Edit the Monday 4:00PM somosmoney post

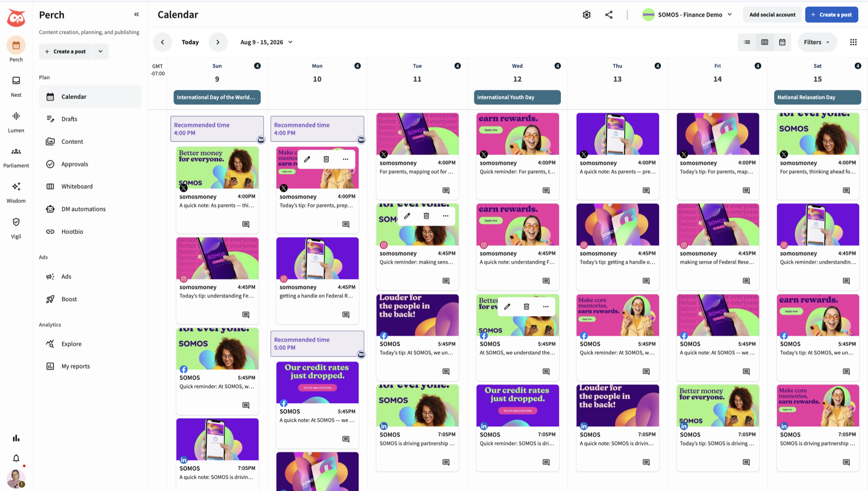pyautogui.click(x=307, y=159)
